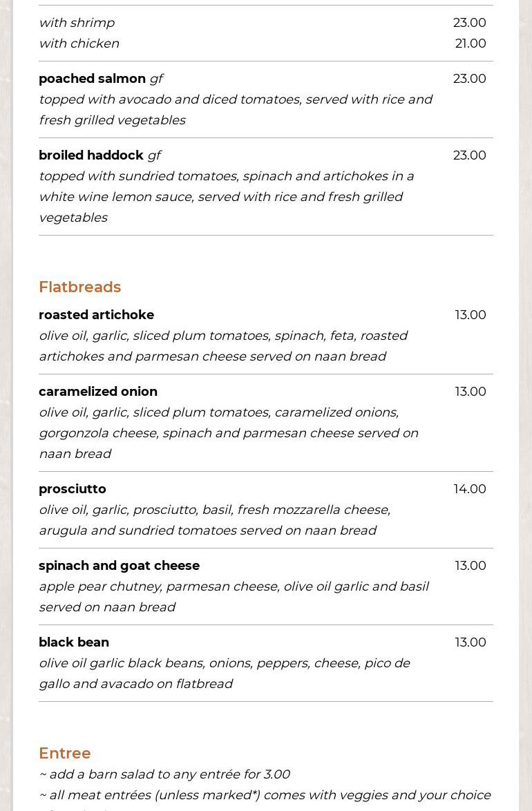Click the roasted artichoke flatbread title
532x811 pixels.
[x=96, y=315]
